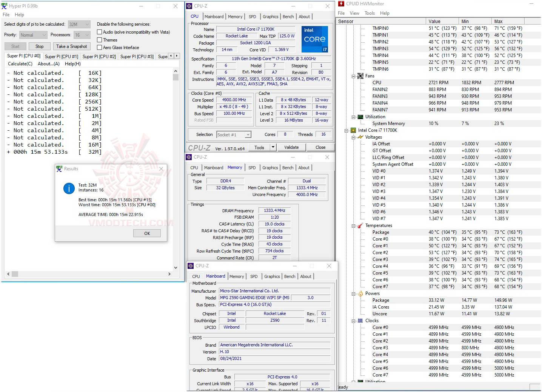Click the Clocks icon in HWMonitor tree
The image size is (542, 392).
[360, 321]
